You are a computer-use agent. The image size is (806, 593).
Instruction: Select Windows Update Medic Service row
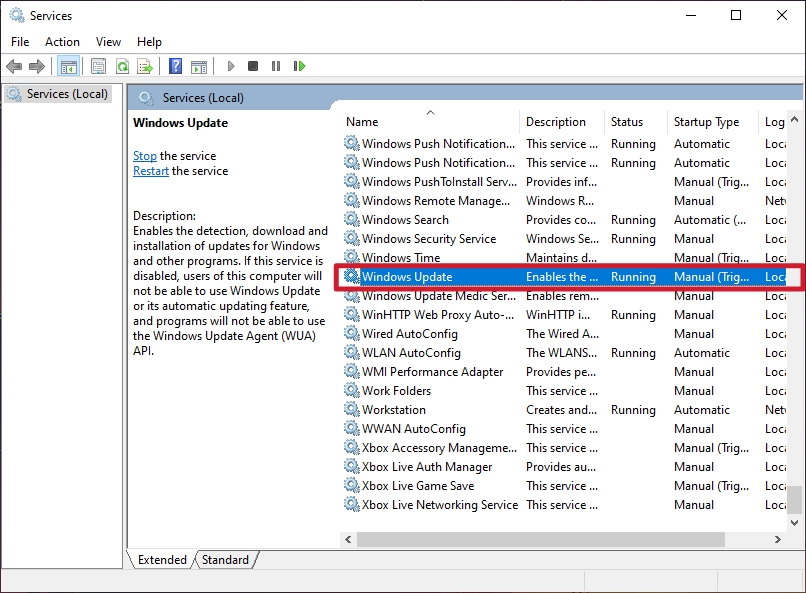(565, 295)
